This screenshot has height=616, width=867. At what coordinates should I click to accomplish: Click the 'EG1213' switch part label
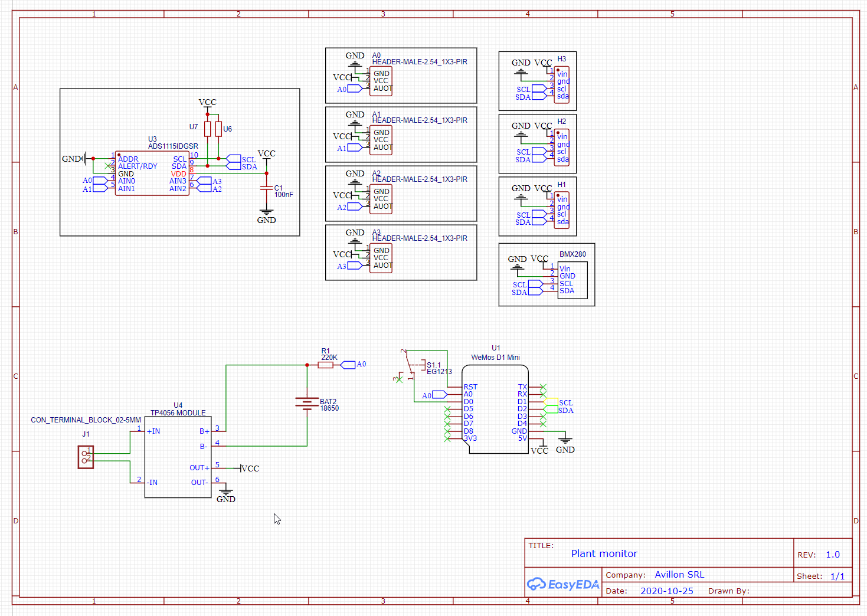(x=439, y=372)
